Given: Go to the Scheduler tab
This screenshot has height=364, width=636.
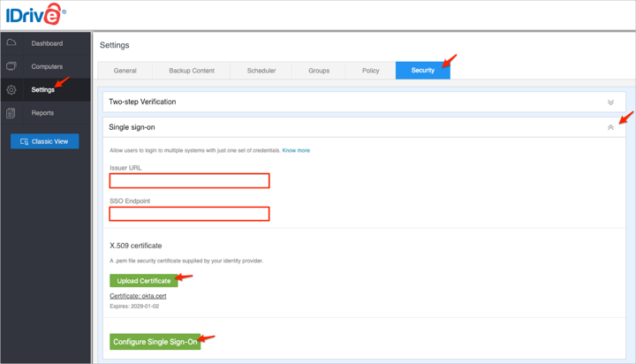Looking at the screenshot, I should 261,71.
